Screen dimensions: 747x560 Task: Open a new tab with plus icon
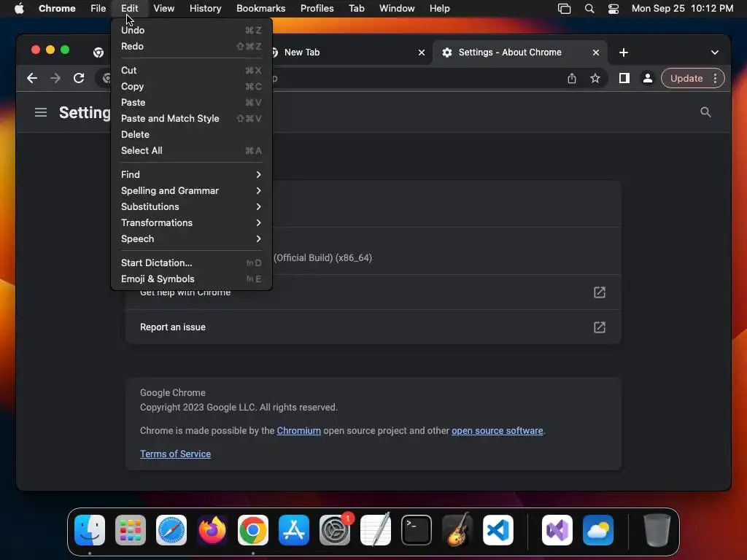point(624,52)
